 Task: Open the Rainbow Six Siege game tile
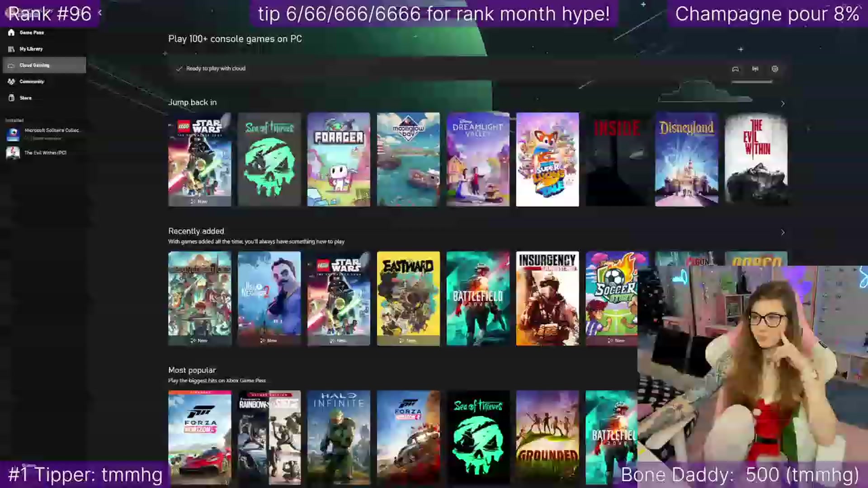tap(269, 437)
